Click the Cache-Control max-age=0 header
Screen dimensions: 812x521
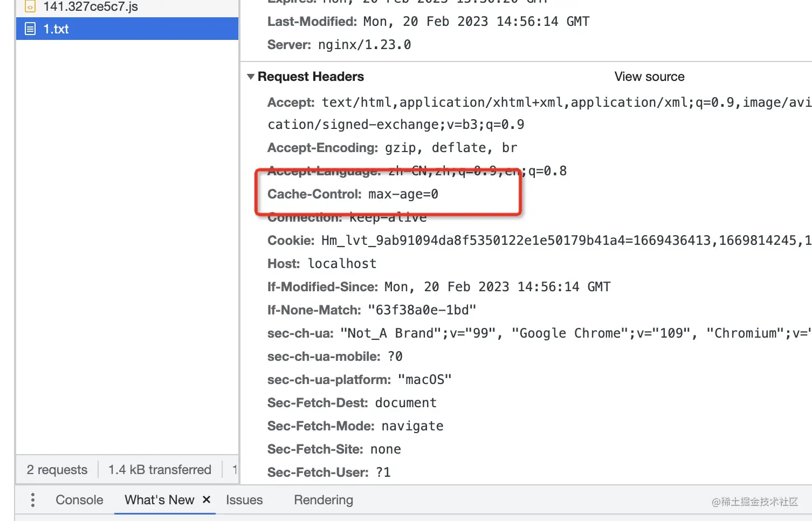353,194
